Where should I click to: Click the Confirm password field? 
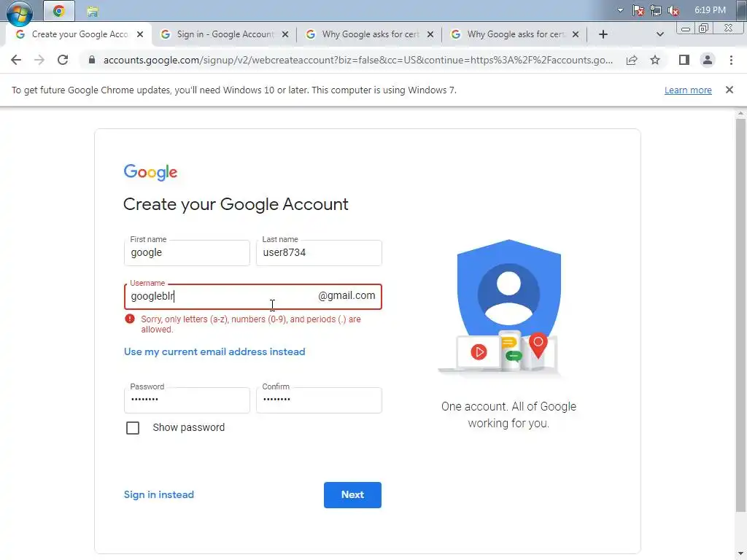click(319, 400)
